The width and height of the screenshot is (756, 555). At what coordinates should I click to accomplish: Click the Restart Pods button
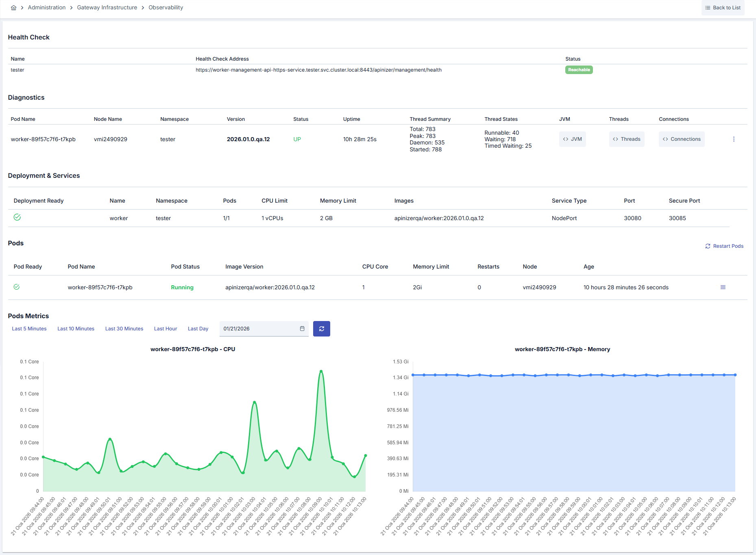[x=724, y=246]
